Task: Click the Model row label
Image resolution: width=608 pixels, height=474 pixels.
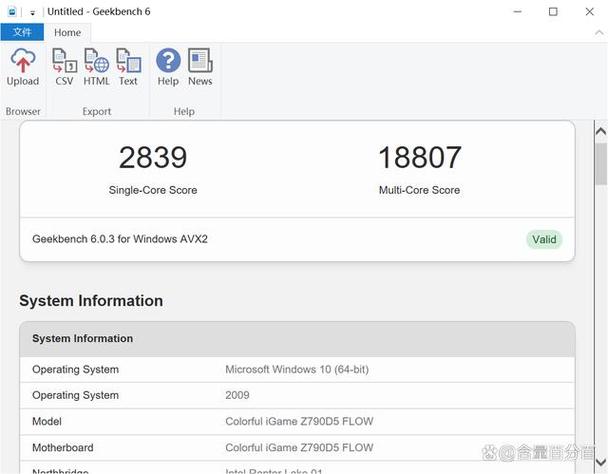Action: [x=47, y=421]
